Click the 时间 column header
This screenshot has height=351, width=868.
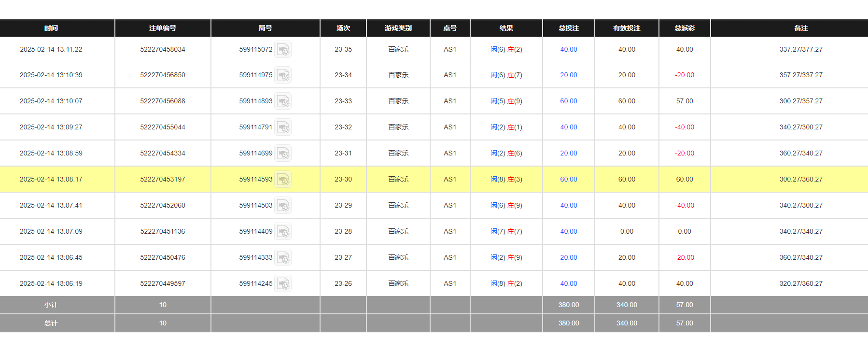(x=51, y=28)
